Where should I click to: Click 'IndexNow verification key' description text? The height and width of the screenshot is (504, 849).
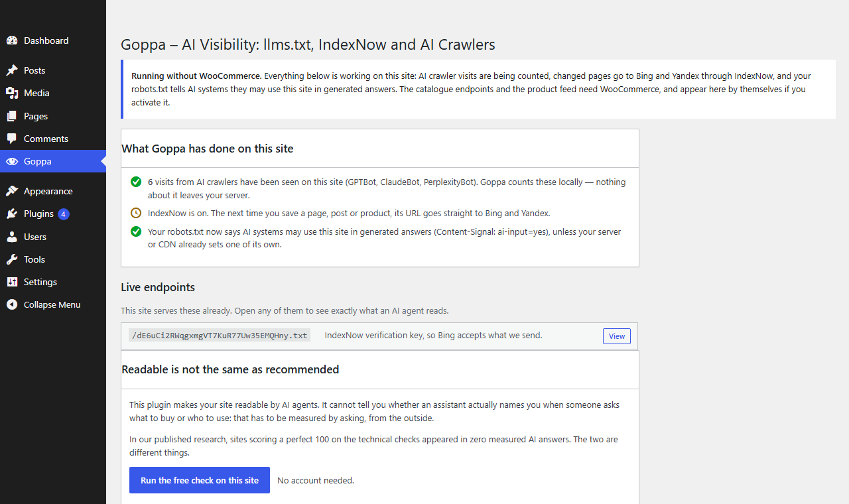pos(433,336)
